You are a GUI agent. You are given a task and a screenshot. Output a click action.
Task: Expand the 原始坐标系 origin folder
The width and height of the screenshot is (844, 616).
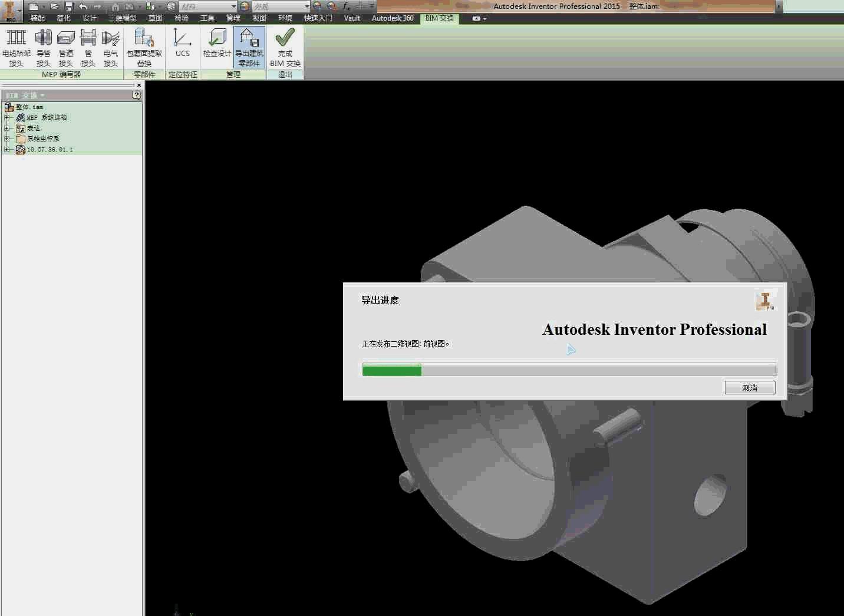click(7, 139)
